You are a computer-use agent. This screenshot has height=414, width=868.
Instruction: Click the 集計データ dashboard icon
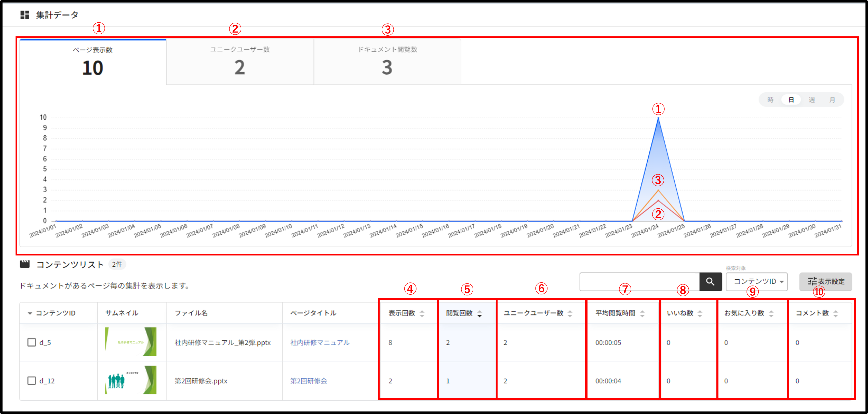coord(25,15)
